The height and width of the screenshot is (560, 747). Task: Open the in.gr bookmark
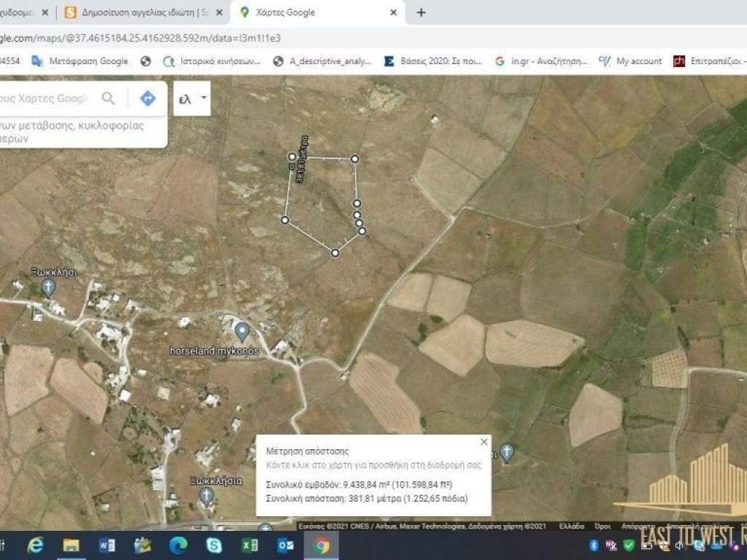point(541,61)
